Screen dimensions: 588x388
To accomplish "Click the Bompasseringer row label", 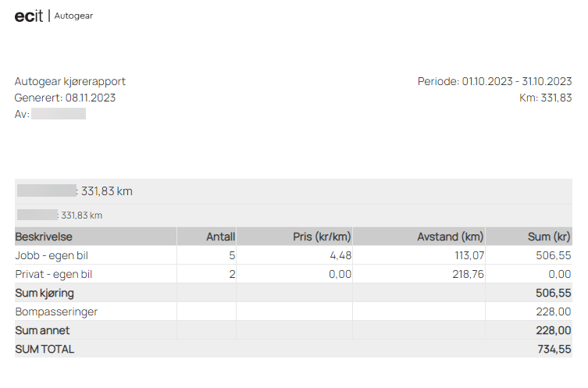I will (x=56, y=312).
